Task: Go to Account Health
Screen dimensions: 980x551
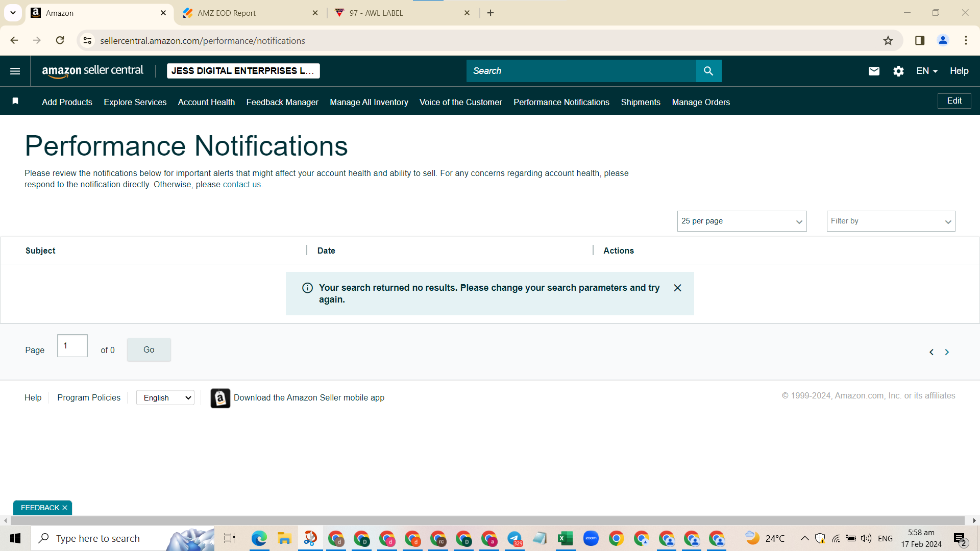Action: point(206,102)
